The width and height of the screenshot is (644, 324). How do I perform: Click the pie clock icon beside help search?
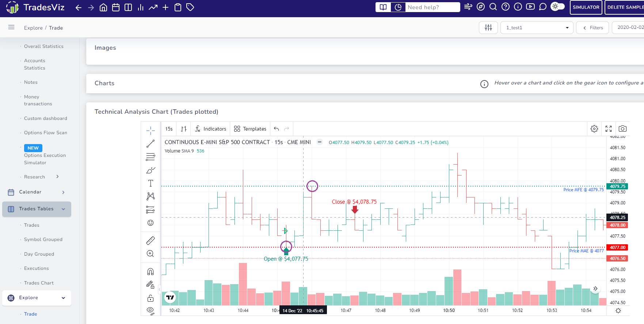click(398, 7)
